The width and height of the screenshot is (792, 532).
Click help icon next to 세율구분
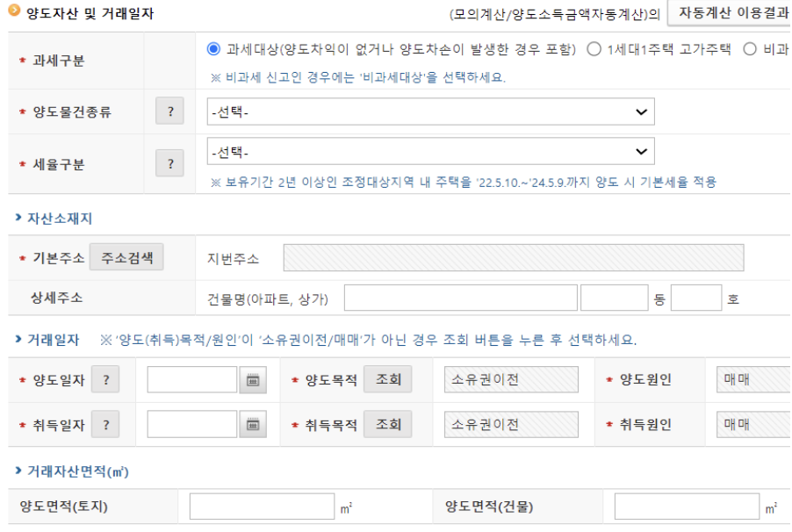tap(169, 163)
